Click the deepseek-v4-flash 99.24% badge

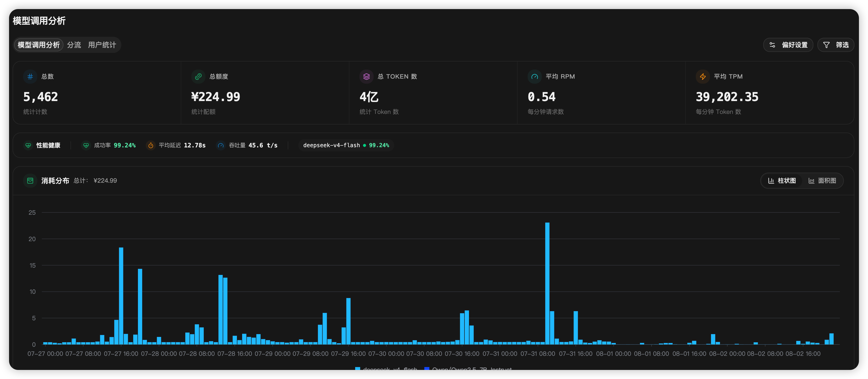click(346, 145)
